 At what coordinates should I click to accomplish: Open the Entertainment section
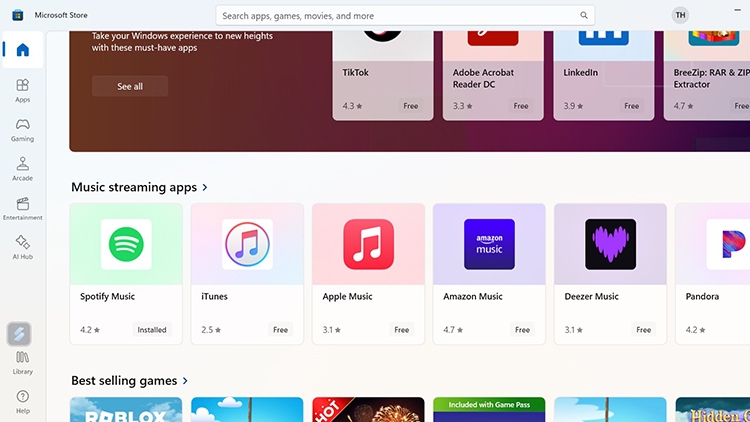[x=22, y=208]
